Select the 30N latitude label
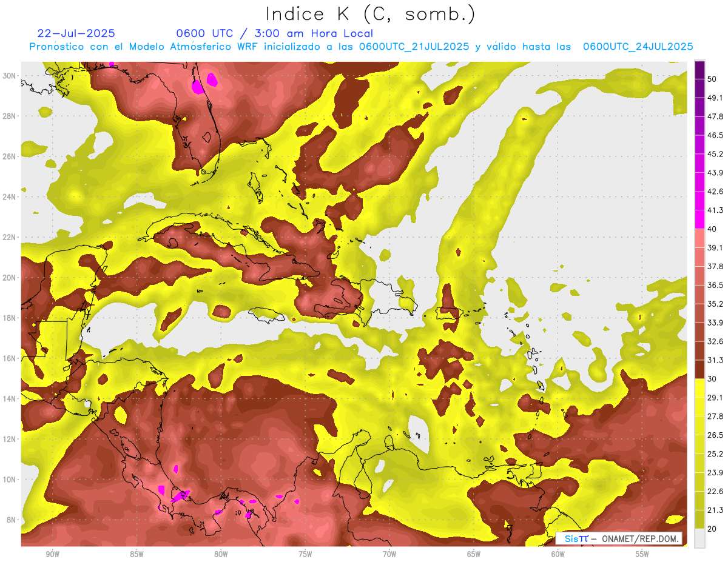Image resolution: width=728 pixels, height=562 pixels. [x=10, y=76]
